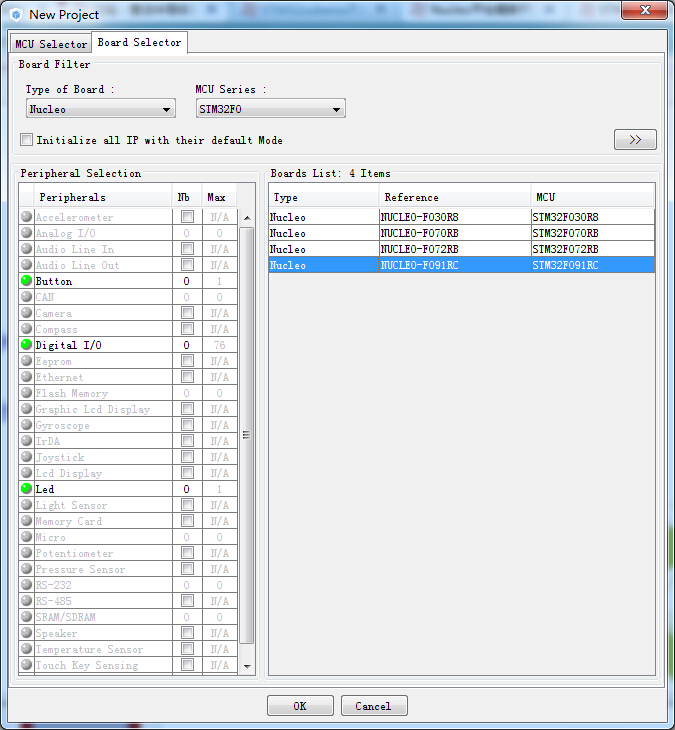Enable Initialize all IP with default Mode
Screen dimensions: 675x730
(x=27, y=140)
